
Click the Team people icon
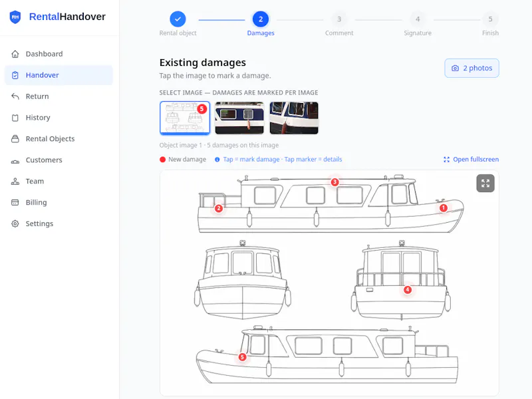click(x=15, y=181)
